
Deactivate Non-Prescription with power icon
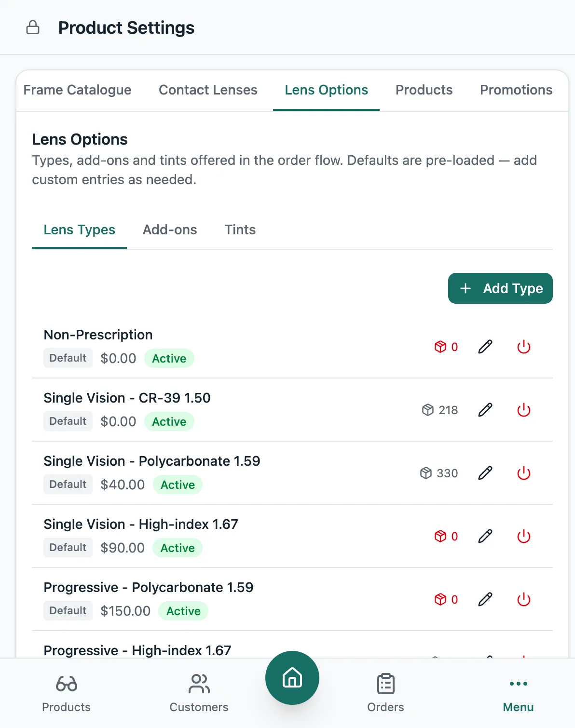pos(524,347)
